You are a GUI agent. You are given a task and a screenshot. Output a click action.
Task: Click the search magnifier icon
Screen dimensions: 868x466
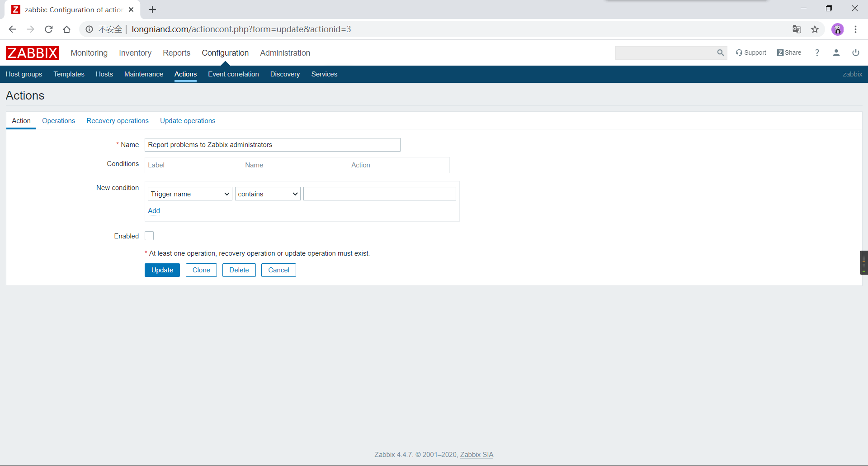[x=720, y=53]
